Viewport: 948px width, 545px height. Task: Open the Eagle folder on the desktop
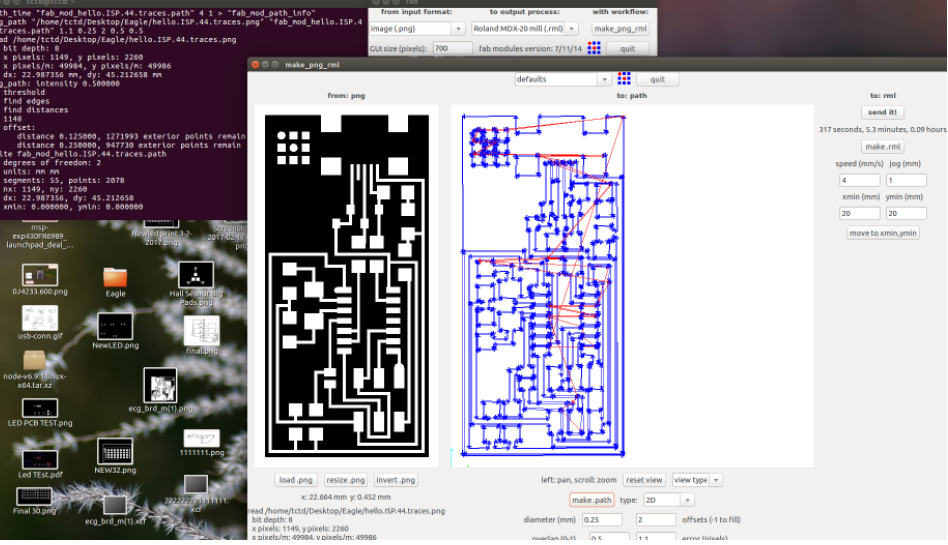tap(115, 282)
